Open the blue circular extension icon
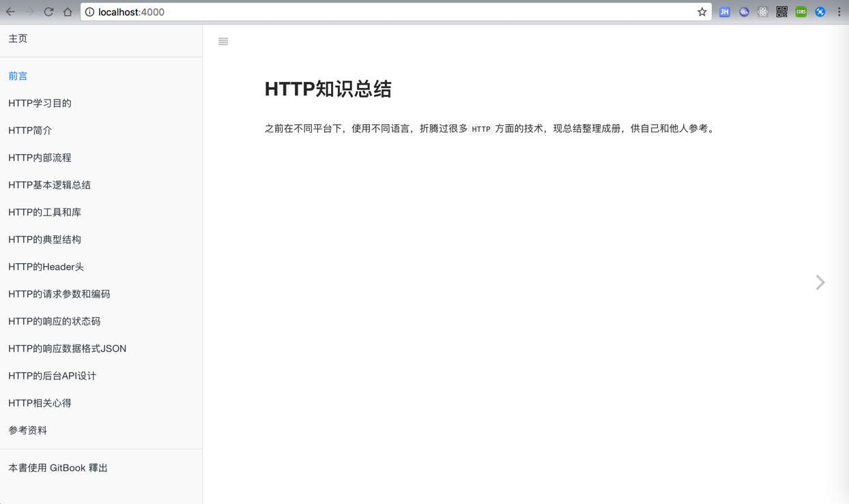 [x=820, y=12]
